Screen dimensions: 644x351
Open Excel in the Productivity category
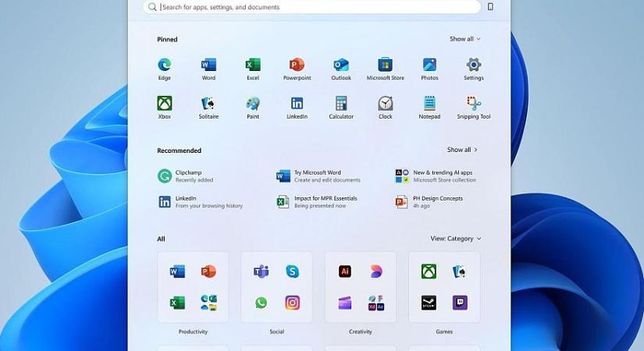click(177, 303)
